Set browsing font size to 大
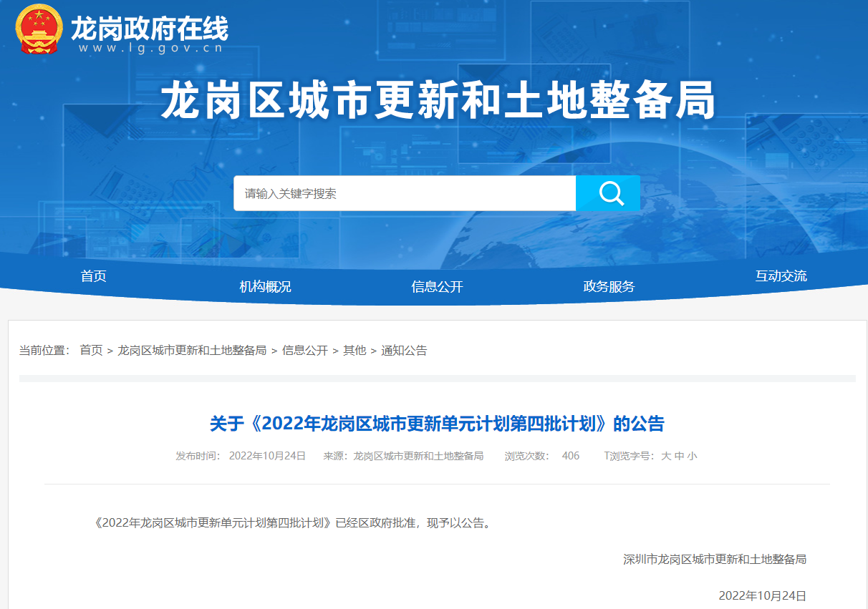The height and width of the screenshot is (609, 868). pos(666,456)
